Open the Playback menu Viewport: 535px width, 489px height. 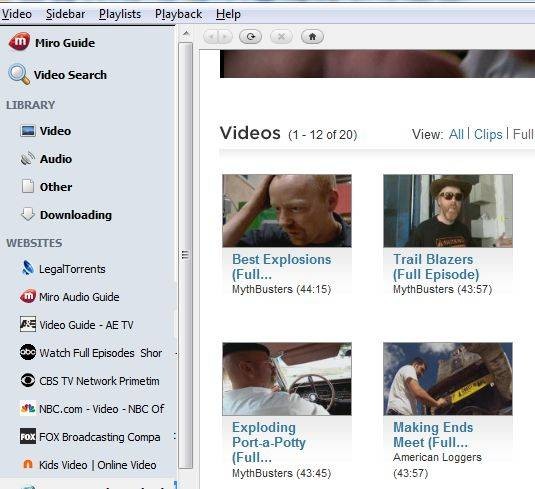tap(178, 14)
